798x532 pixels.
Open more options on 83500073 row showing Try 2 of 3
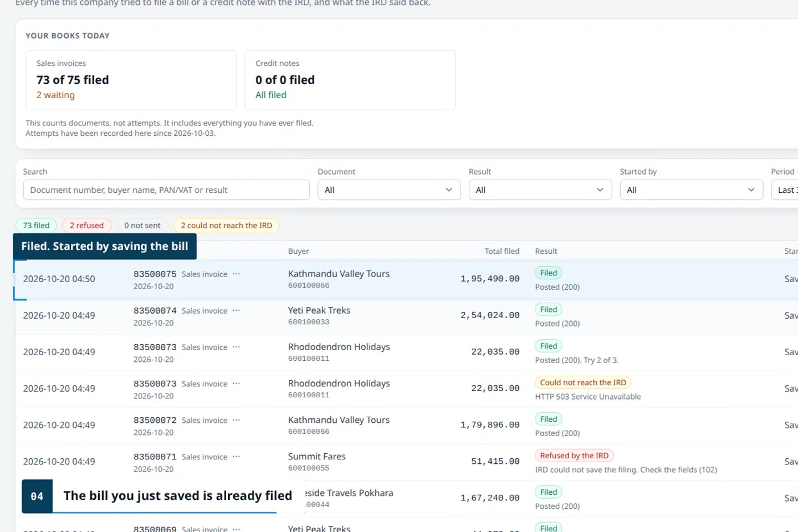pos(237,347)
